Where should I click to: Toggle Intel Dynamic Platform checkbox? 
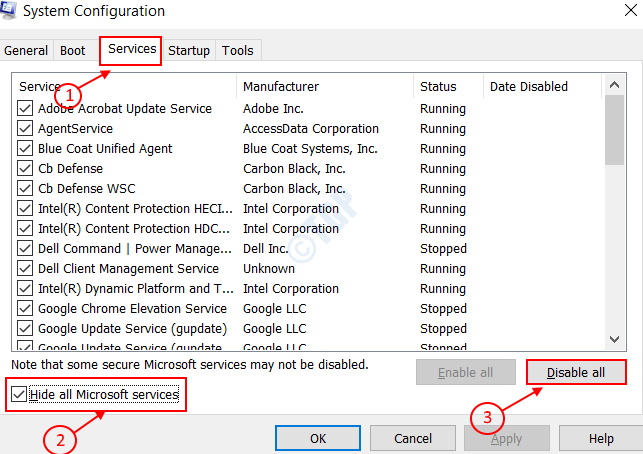[25, 289]
